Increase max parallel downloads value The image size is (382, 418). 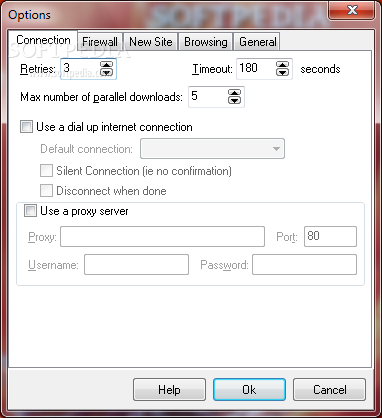[234, 93]
